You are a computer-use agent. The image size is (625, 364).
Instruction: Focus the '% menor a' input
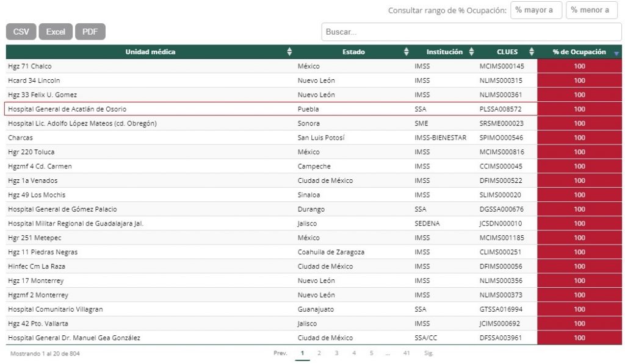591,10
